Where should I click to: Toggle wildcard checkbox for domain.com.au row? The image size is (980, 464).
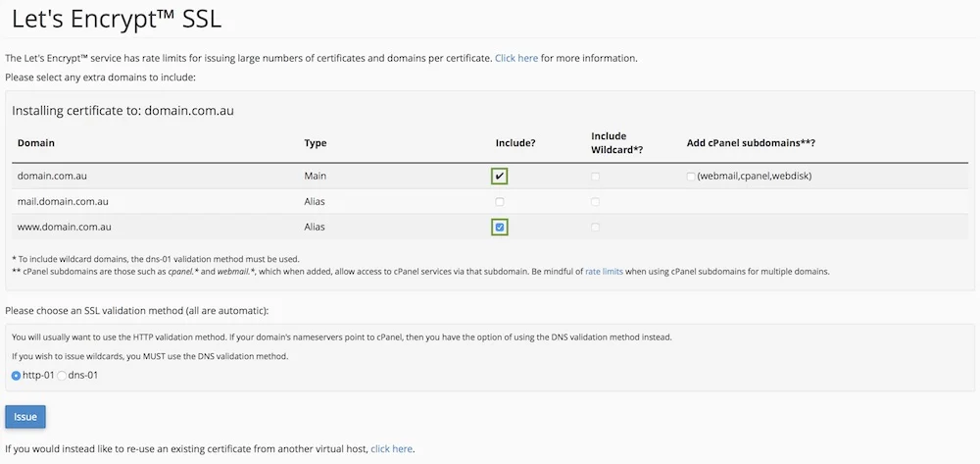pos(595,177)
